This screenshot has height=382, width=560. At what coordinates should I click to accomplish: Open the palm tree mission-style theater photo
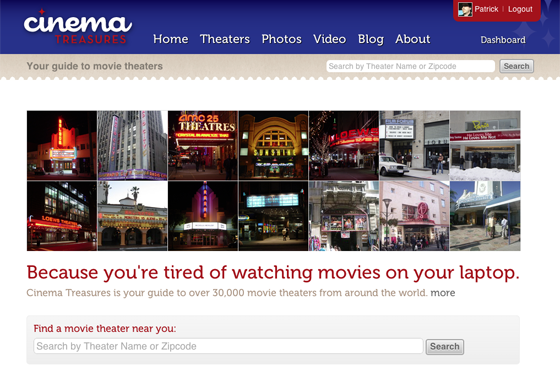[x=132, y=216]
